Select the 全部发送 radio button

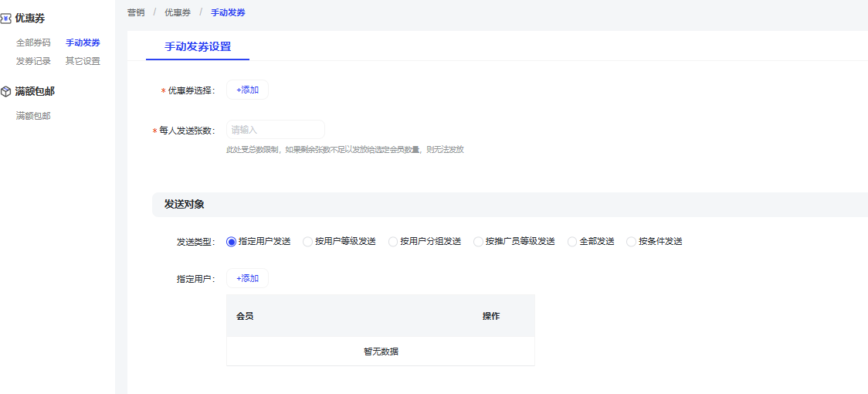(x=572, y=242)
